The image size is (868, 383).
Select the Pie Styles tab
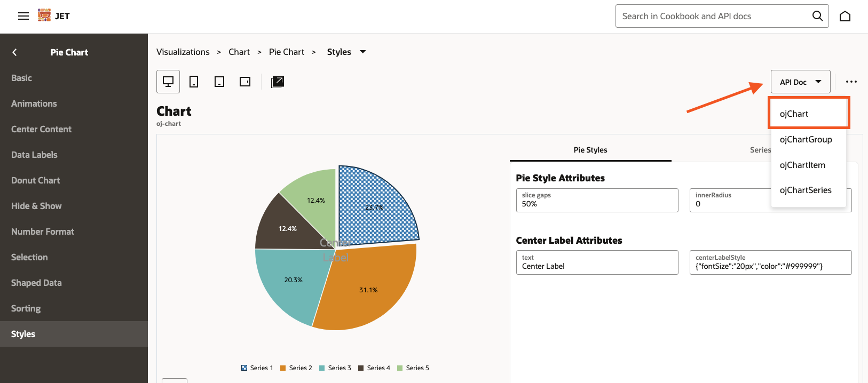coord(590,150)
